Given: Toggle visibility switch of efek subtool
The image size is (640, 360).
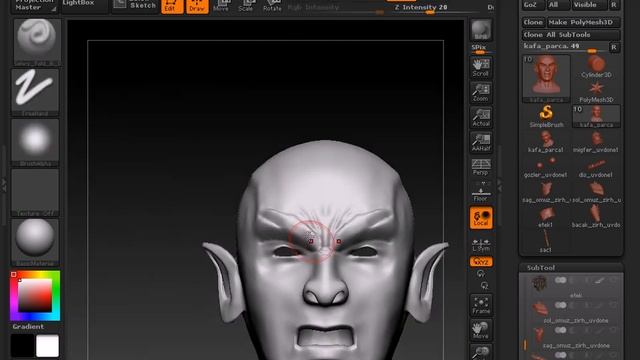Looking at the screenshot, I should click(x=560, y=280).
